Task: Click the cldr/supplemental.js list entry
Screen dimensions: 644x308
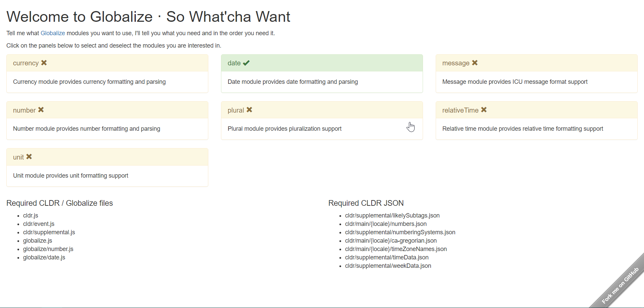Action: [x=49, y=232]
